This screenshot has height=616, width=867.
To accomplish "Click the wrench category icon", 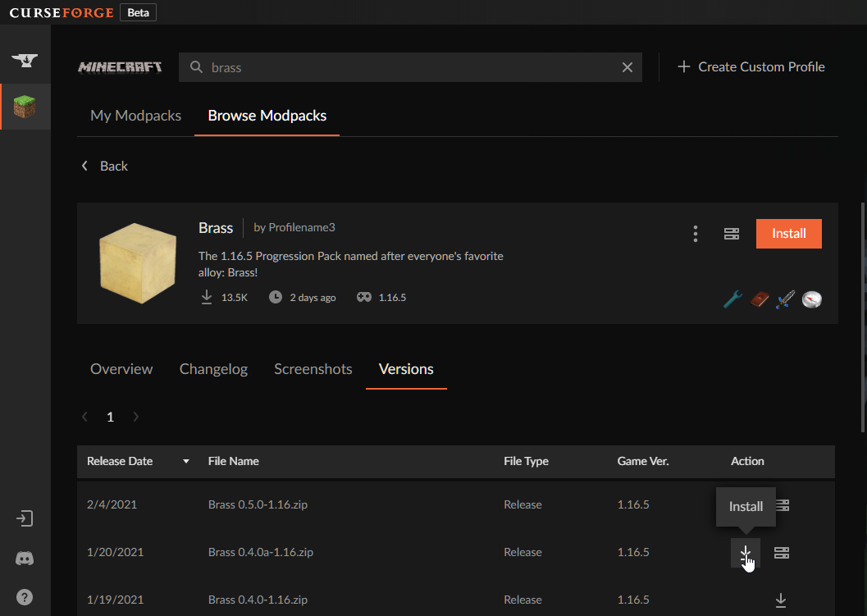I will click(x=733, y=299).
